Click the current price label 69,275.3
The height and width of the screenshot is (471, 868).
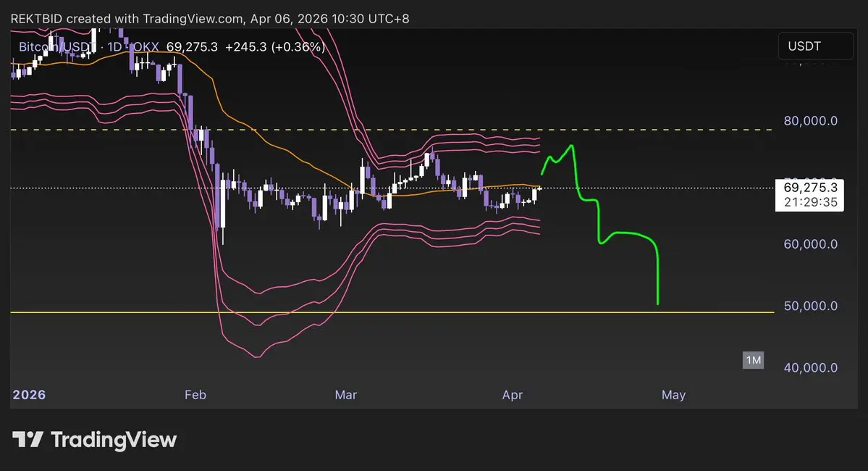pos(810,187)
